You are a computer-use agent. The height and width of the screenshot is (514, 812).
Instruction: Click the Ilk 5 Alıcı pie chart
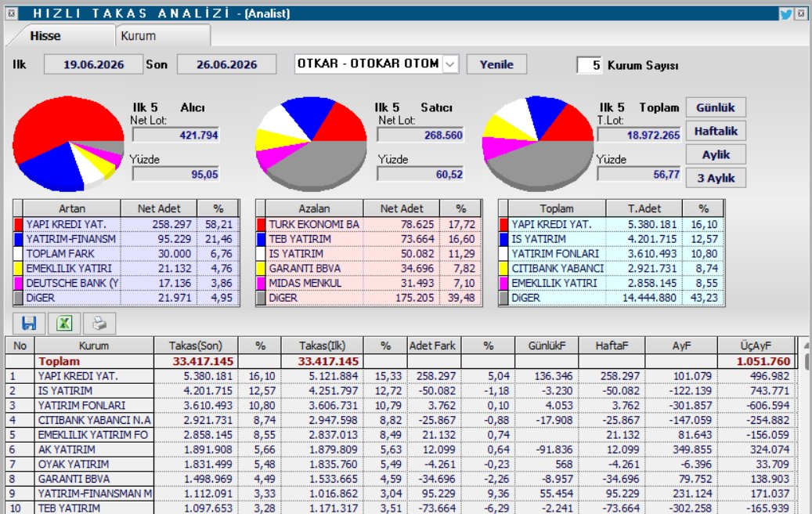[68, 143]
